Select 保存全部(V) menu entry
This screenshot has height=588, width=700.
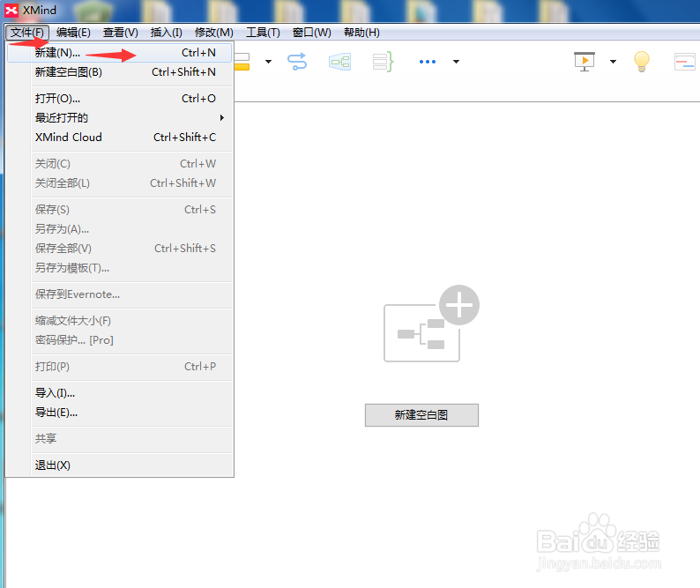pos(120,249)
